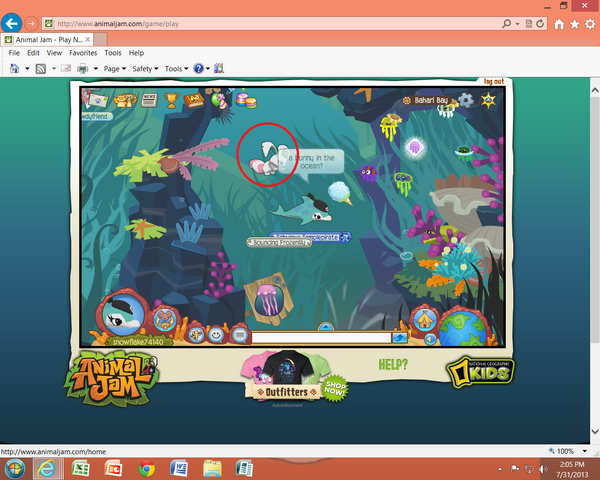Click the HELP? link
This screenshot has height=480, width=600.
(x=393, y=364)
